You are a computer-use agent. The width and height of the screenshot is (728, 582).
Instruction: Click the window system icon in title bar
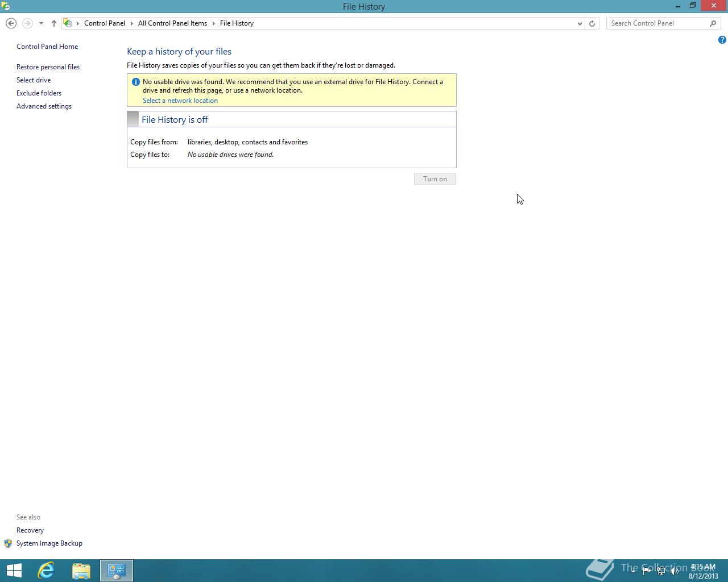tap(6, 6)
